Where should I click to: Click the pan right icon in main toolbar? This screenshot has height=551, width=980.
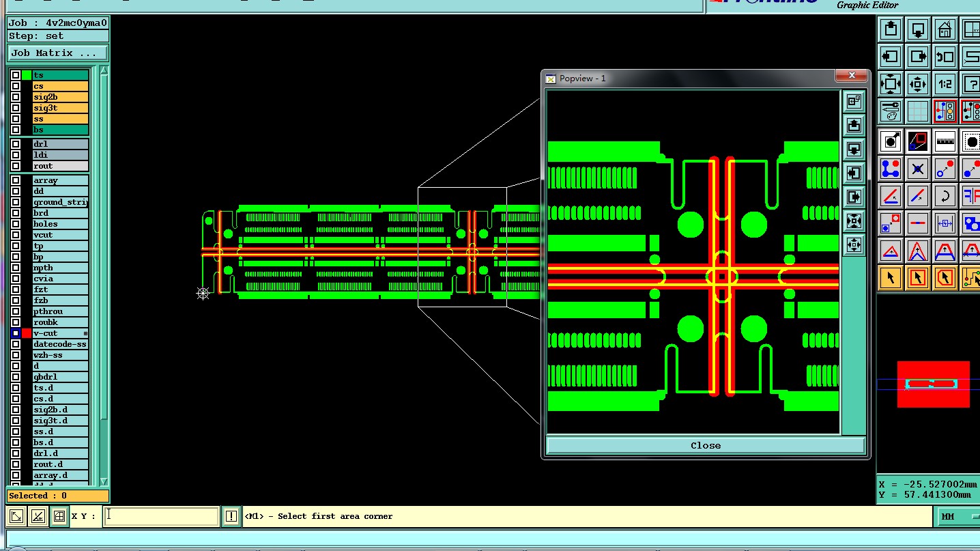click(918, 57)
